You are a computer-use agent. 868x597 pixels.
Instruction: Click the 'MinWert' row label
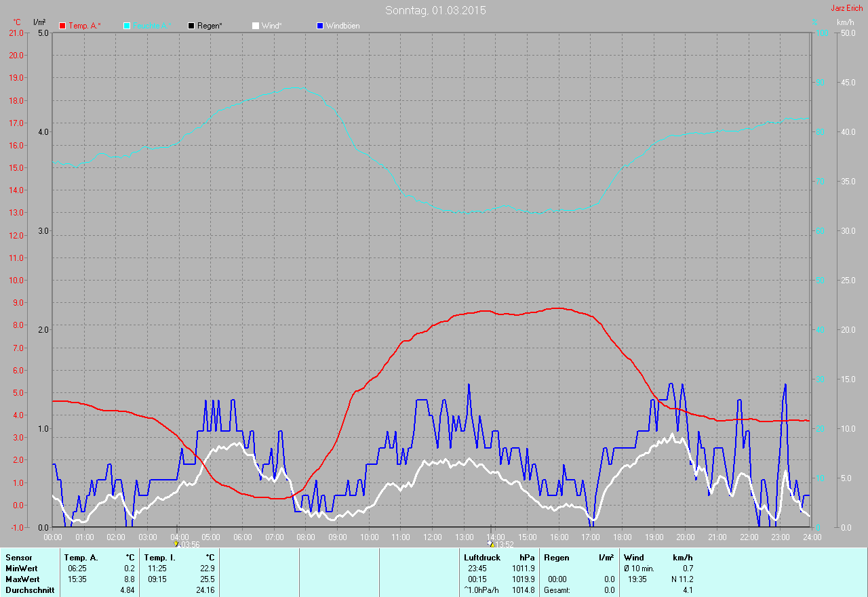tap(22, 569)
